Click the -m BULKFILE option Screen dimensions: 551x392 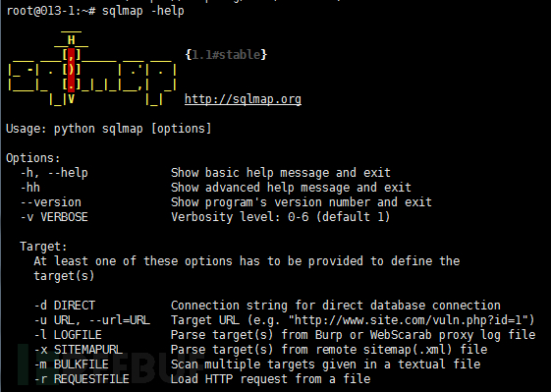(x=72, y=364)
